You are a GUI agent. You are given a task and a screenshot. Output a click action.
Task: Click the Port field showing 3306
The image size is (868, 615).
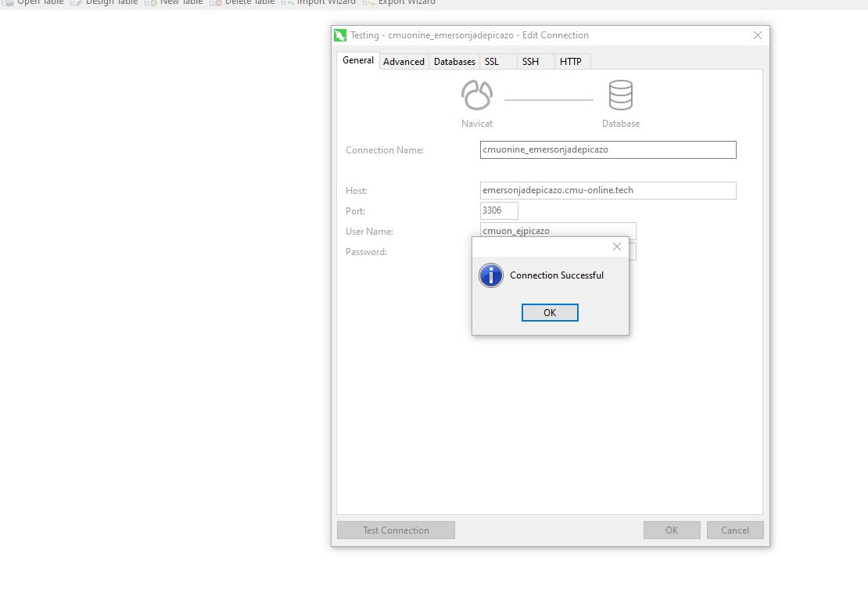pyautogui.click(x=499, y=210)
